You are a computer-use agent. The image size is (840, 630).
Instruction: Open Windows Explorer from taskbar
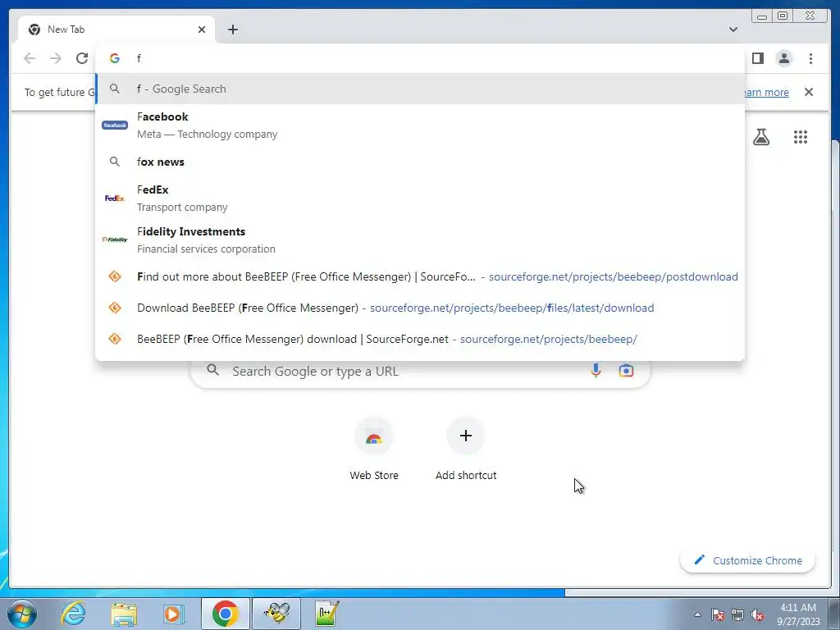(124, 614)
